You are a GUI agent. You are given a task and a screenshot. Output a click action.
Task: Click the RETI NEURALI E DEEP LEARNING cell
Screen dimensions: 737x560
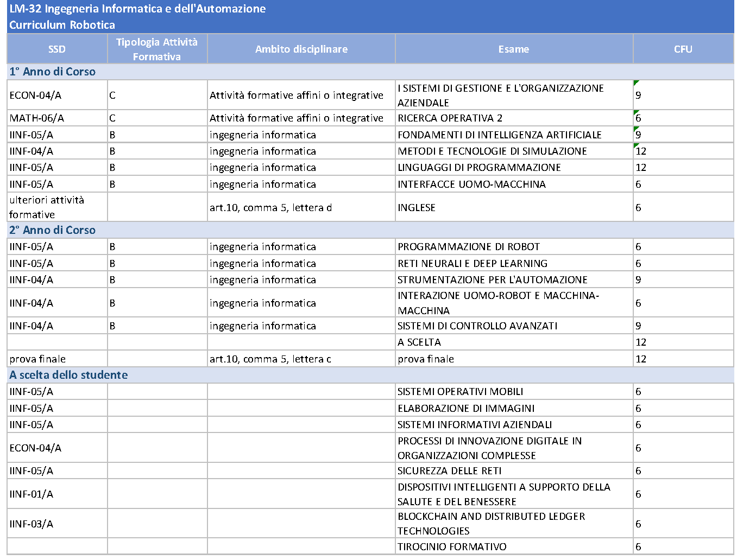(x=514, y=263)
